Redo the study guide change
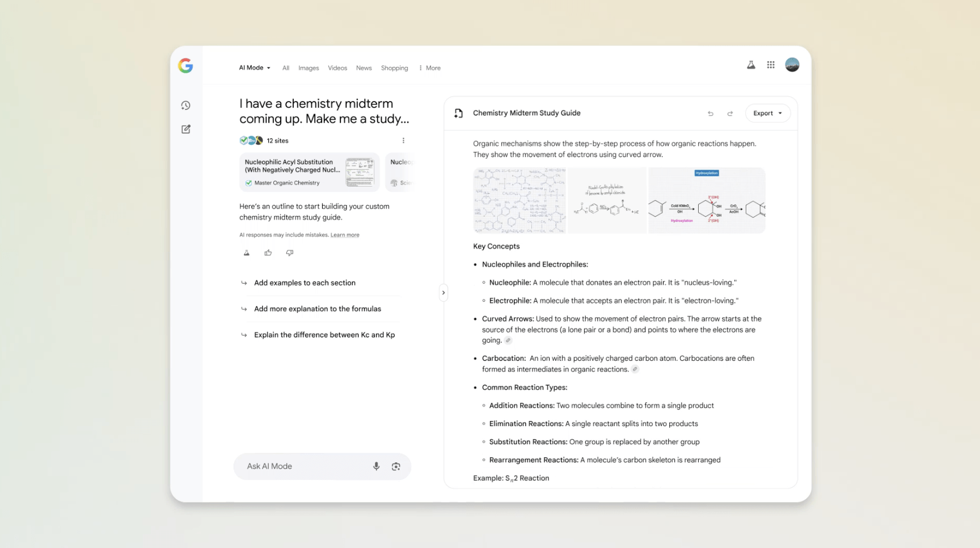The height and width of the screenshot is (548, 980). (730, 113)
